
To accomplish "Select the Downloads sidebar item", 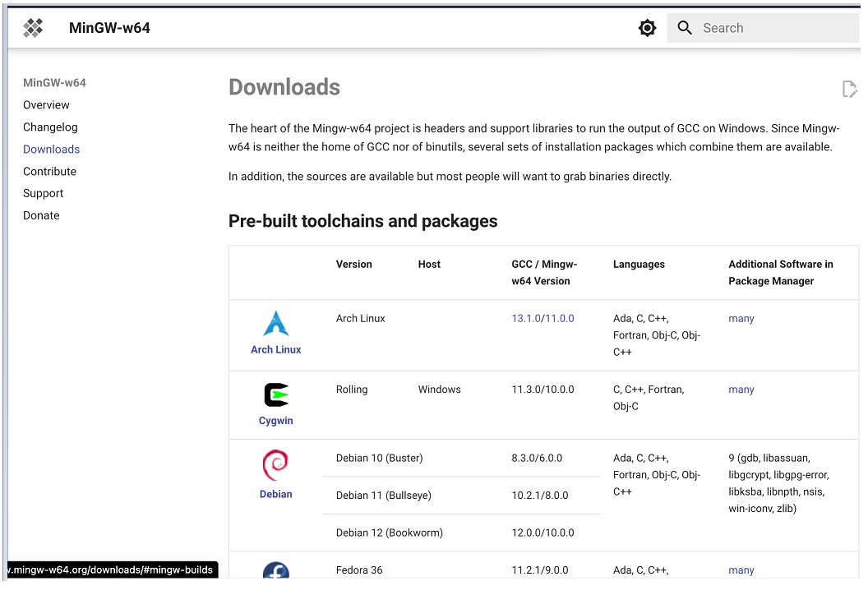I will (x=52, y=150).
